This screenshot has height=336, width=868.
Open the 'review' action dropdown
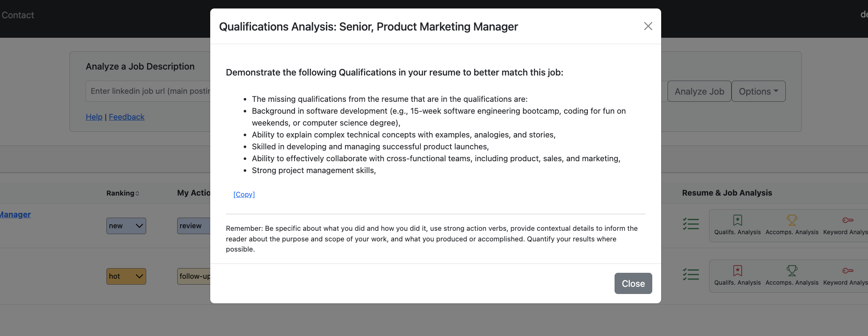(x=194, y=226)
